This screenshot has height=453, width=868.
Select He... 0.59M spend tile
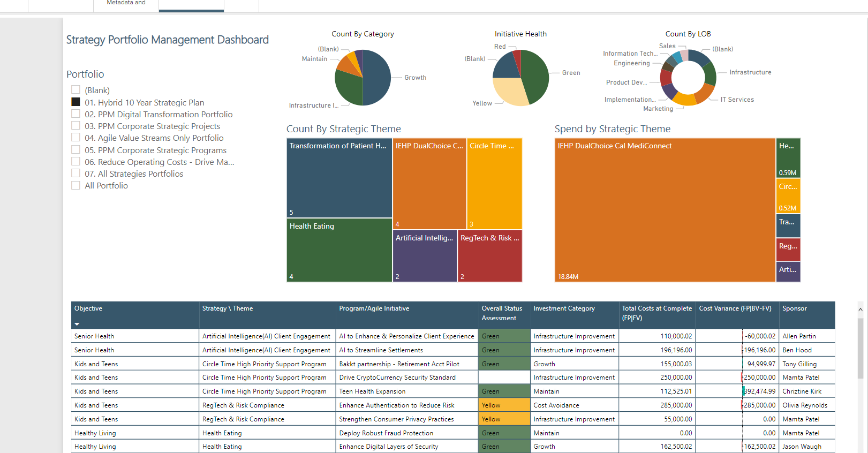(788, 158)
